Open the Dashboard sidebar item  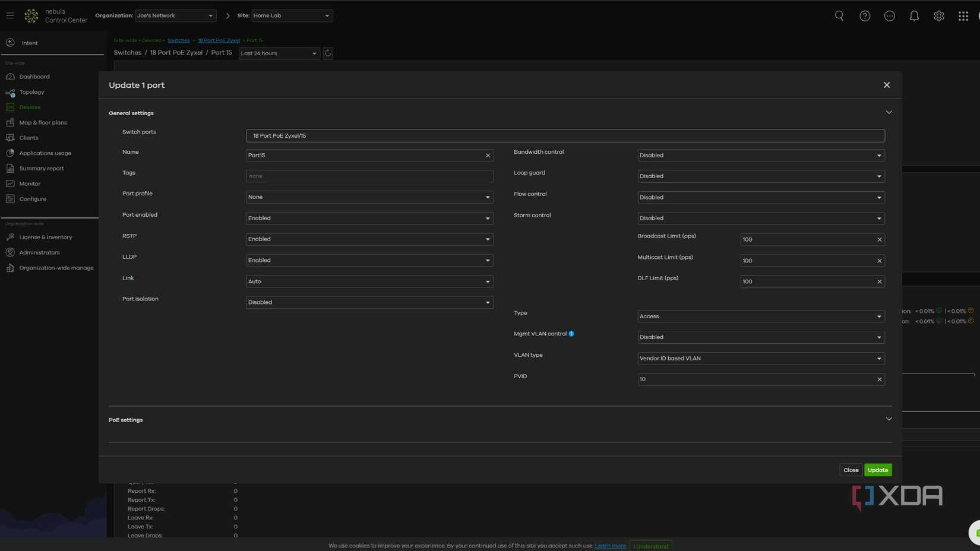point(34,77)
